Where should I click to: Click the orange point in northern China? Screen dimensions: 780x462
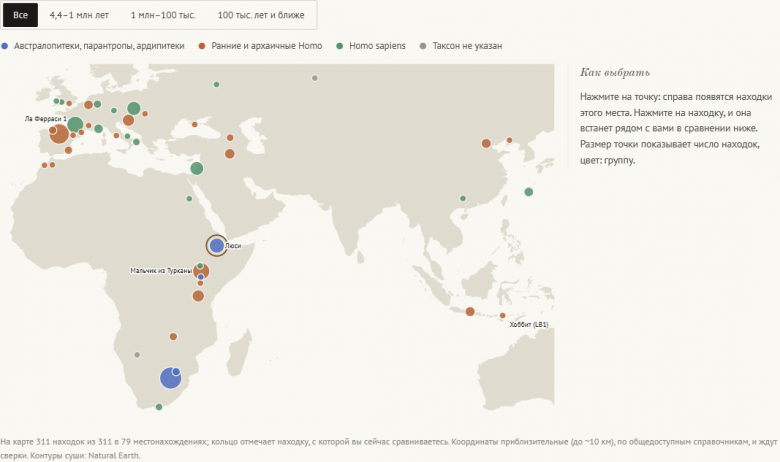point(486,144)
